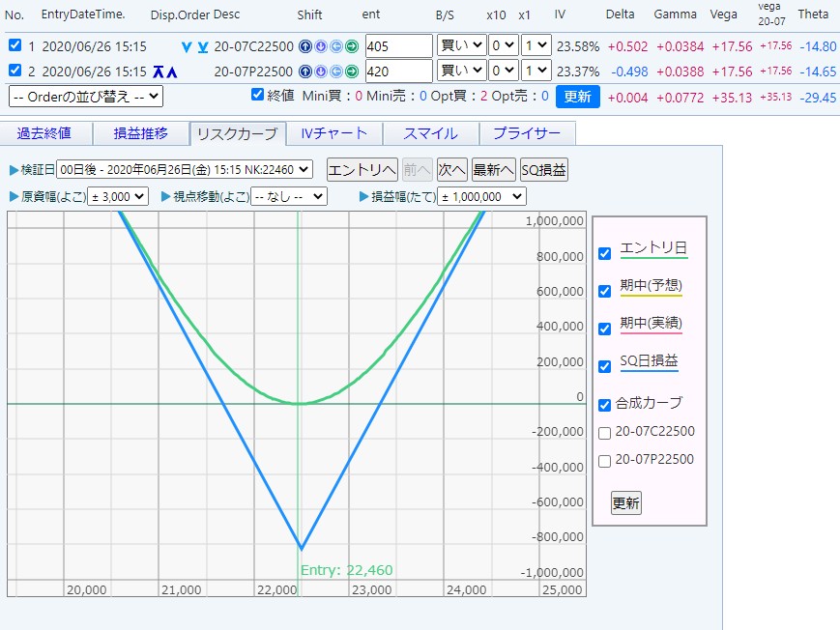Screen dimensions: 840x630
Task: Click 更新 button in the legend panel
Action: click(625, 503)
